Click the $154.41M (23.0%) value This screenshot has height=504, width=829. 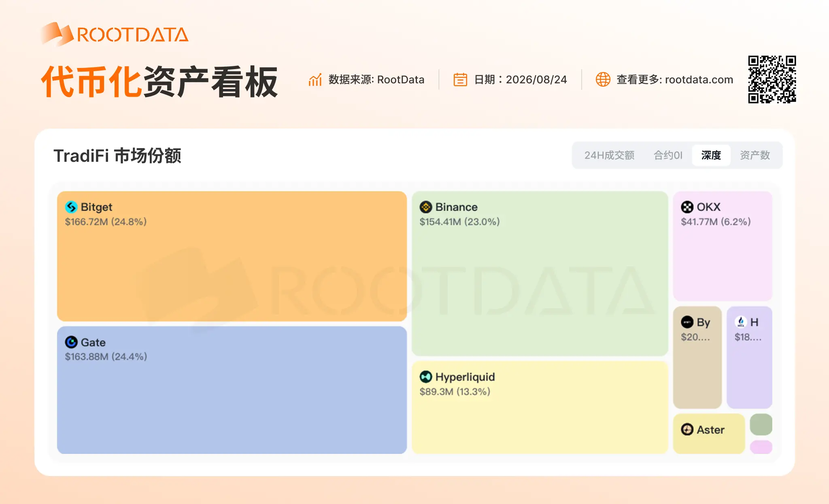click(460, 222)
